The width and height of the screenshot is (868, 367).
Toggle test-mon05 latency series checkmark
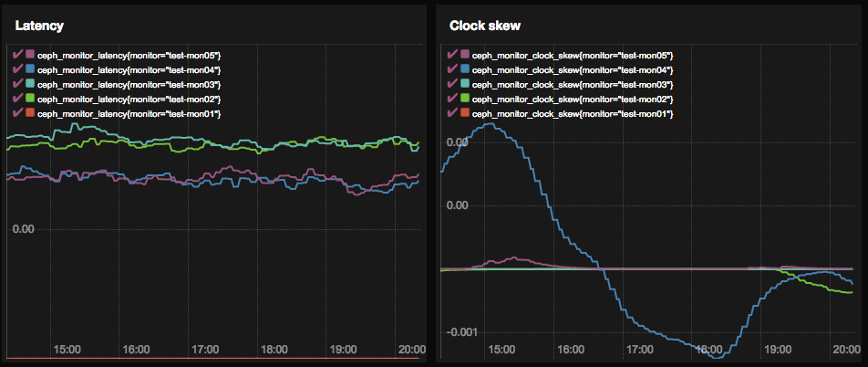(16, 55)
